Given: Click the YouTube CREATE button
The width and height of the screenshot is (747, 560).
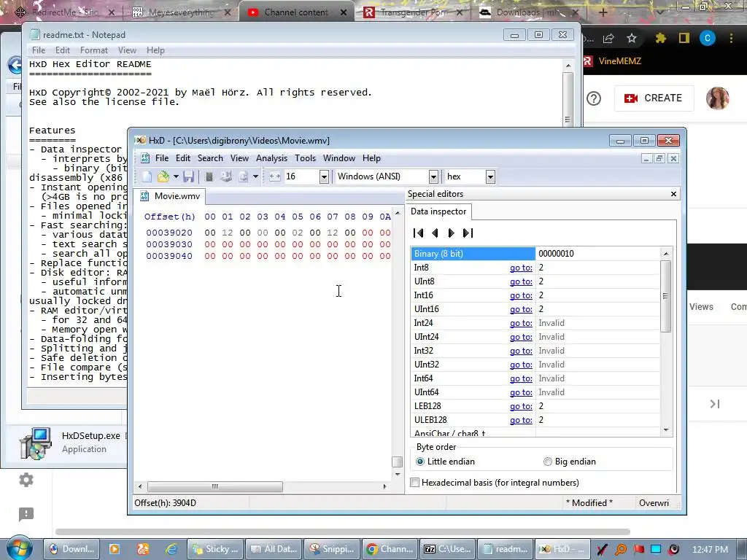Looking at the screenshot, I should click(x=654, y=98).
